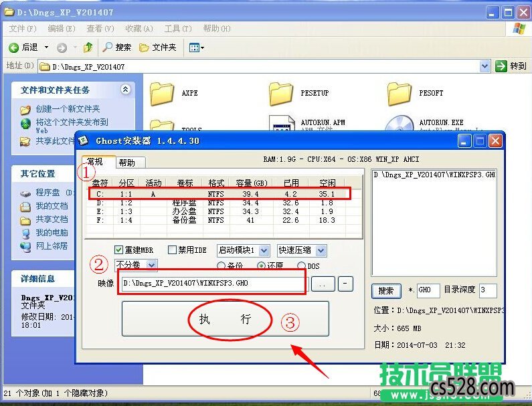532x406 pixels.
Task: Expand the 不分卷 volume split dropdown
Action: [x=152, y=265]
